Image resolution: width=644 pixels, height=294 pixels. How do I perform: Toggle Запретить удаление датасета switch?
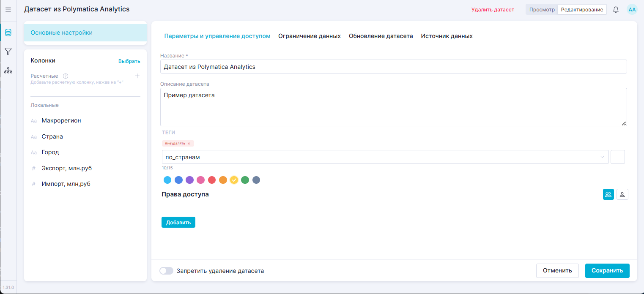click(166, 271)
